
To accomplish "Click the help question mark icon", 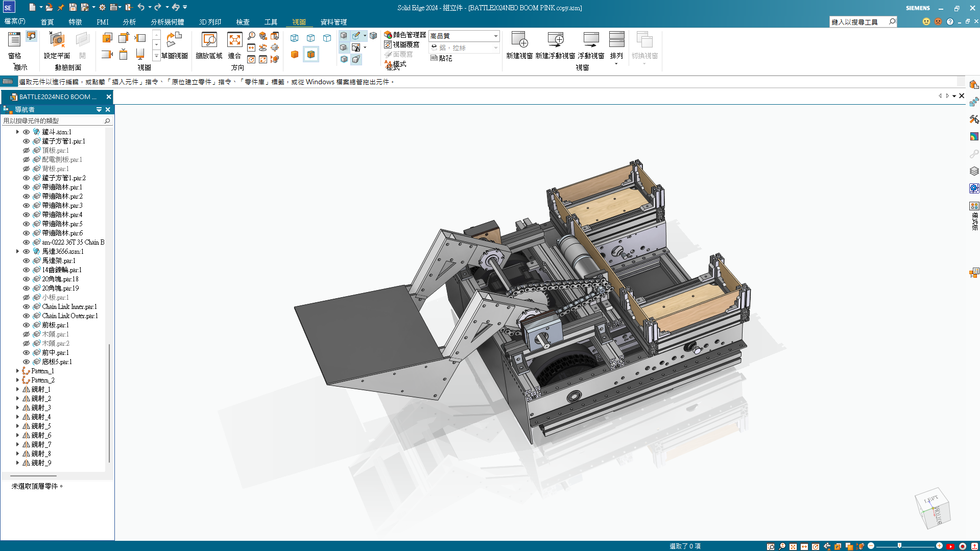I will [950, 21].
